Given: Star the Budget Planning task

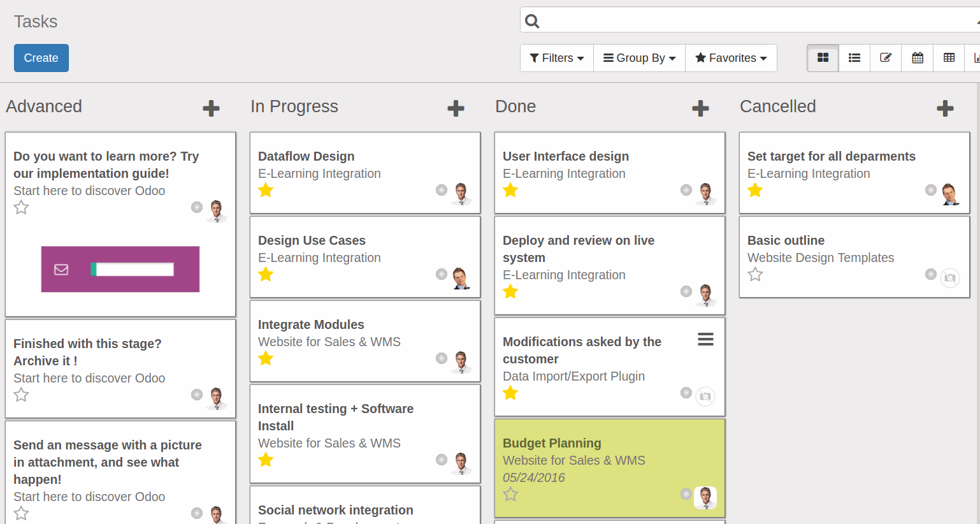Looking at the screenshot, I should [x=510, y=494].
